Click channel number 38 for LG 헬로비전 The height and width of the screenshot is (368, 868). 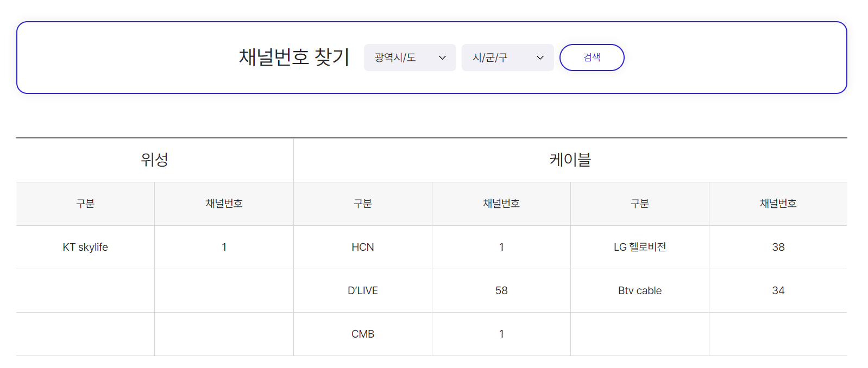pyautogui.click(x=778, y=247)
